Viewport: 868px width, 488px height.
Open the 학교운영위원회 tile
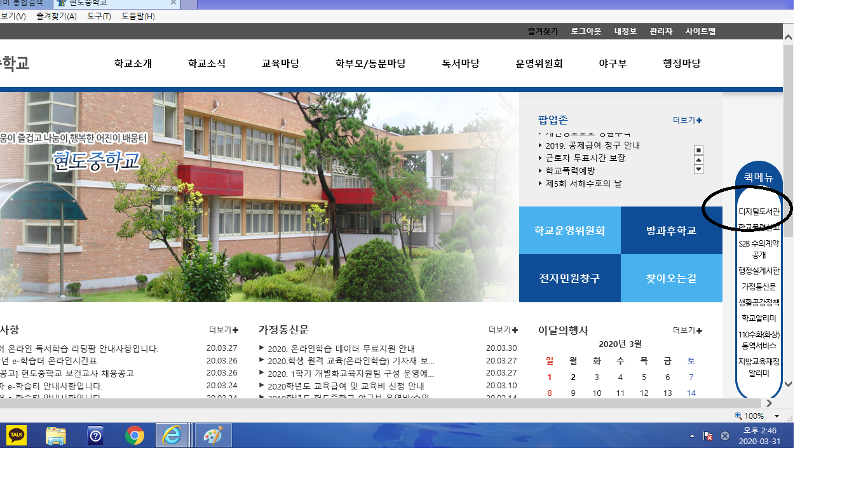coord(570,230)
